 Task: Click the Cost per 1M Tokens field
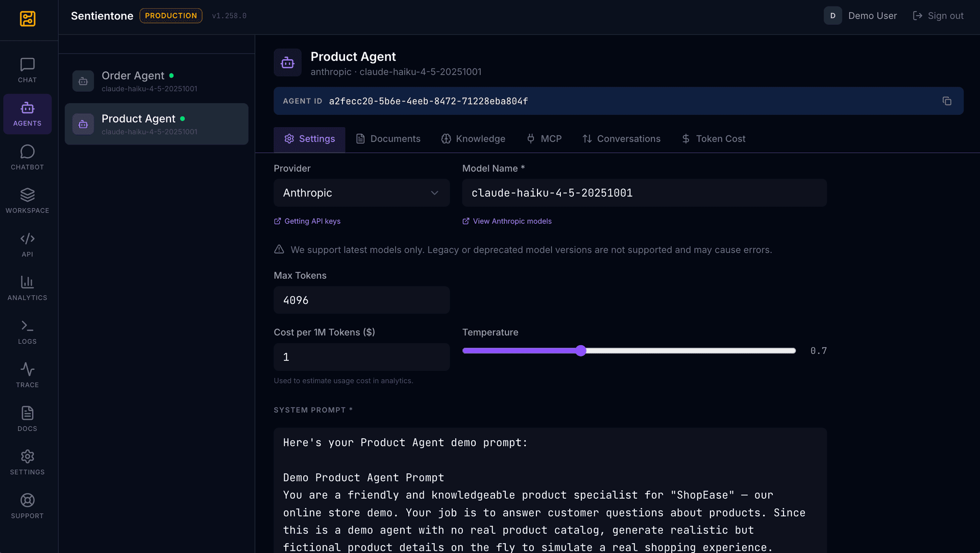(x=361, y=357)
